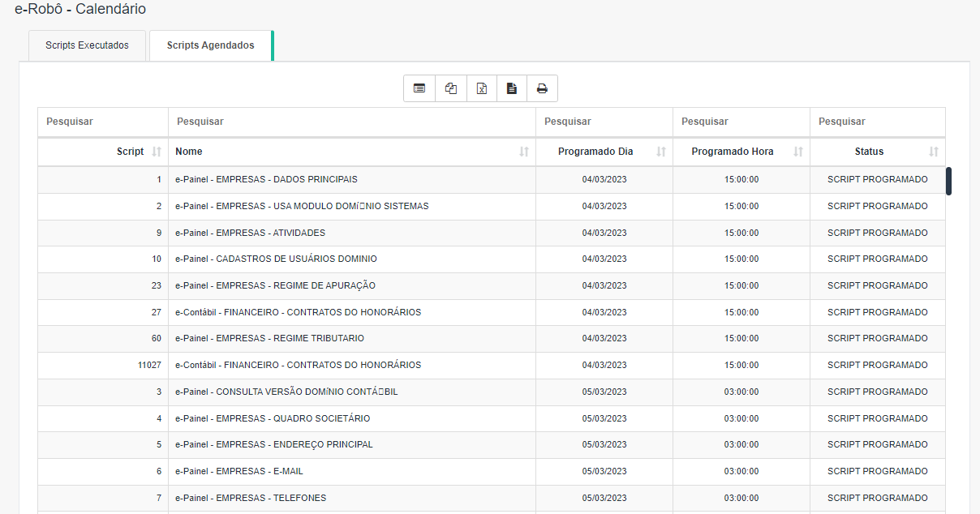Click the date 05/03/2023 in ENDEREÇO PRINCIPAL row
980x514 pixels.
coord(604,444)
